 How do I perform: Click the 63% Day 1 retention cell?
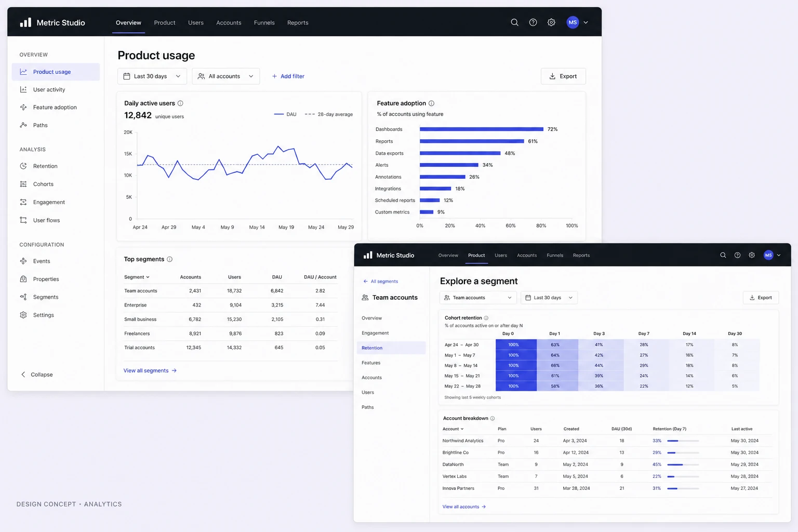[557, 344]
